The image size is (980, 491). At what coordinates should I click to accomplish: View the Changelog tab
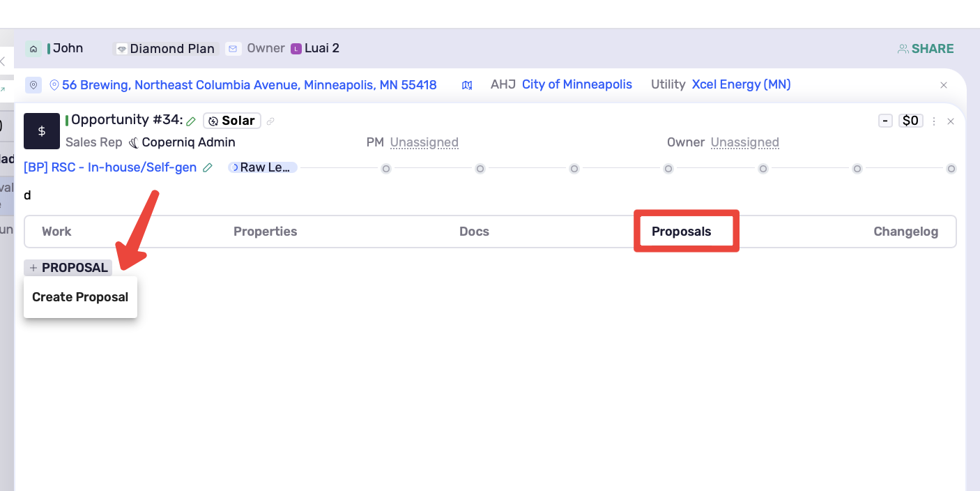(x=906, y=232)
